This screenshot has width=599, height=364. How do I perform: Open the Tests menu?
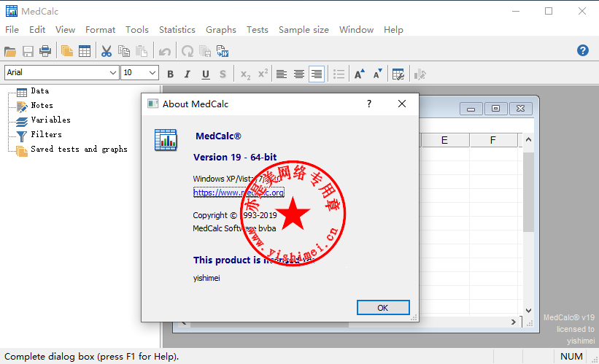[x=257, y=30]
